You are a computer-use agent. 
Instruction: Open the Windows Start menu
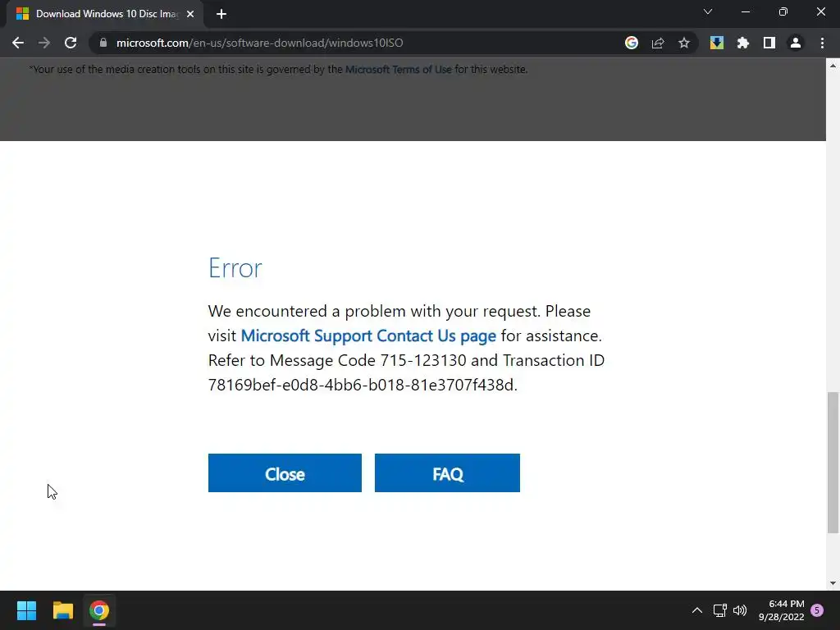tap(26, 610)
